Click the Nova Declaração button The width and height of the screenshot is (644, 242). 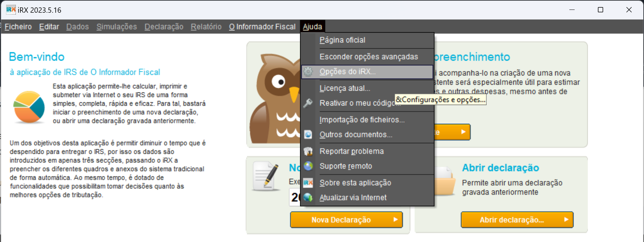click(x=346, y=220)
